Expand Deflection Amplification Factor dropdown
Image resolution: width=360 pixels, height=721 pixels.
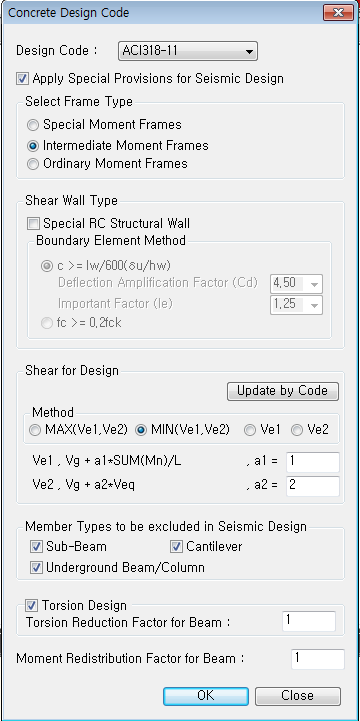(297, 284)
